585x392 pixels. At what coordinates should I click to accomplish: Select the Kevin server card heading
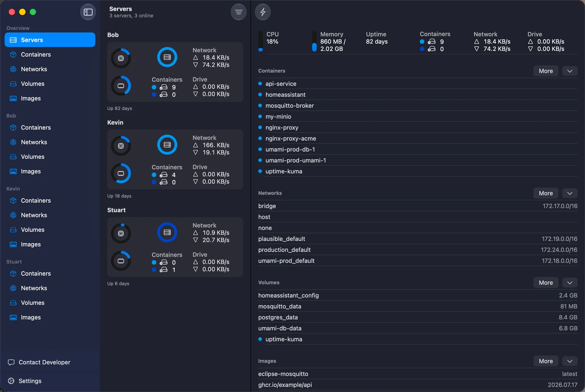pos(115,122)
